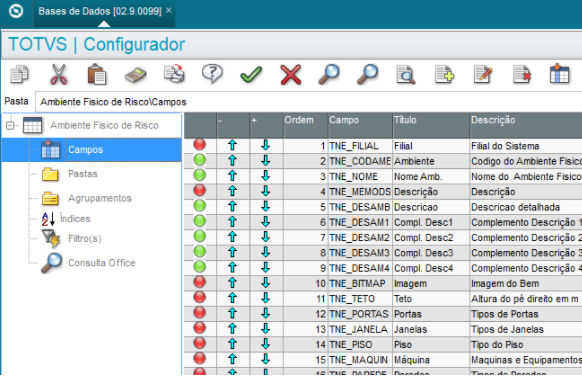
Task: Select the 'Teto' title cell
Action: (x=431, y=299)
